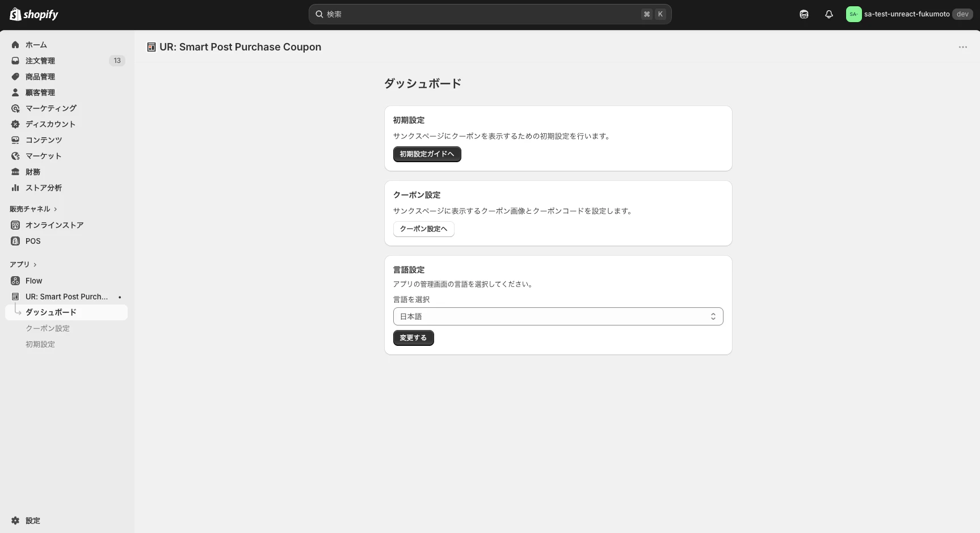This screenshot has height=533, width=980.
Task: Click the search magnifier icon
Action: [x=319, y=14]
